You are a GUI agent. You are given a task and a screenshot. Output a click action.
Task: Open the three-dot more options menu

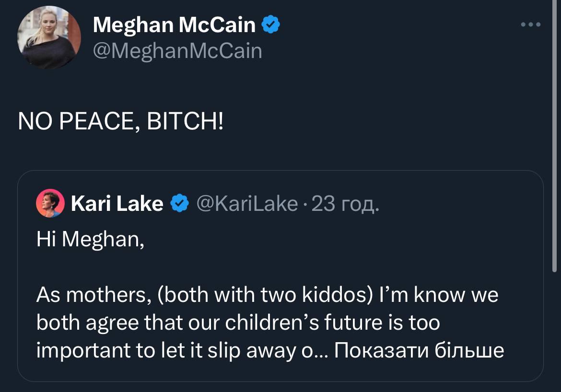pyautogui.click(x=531, y=24)
